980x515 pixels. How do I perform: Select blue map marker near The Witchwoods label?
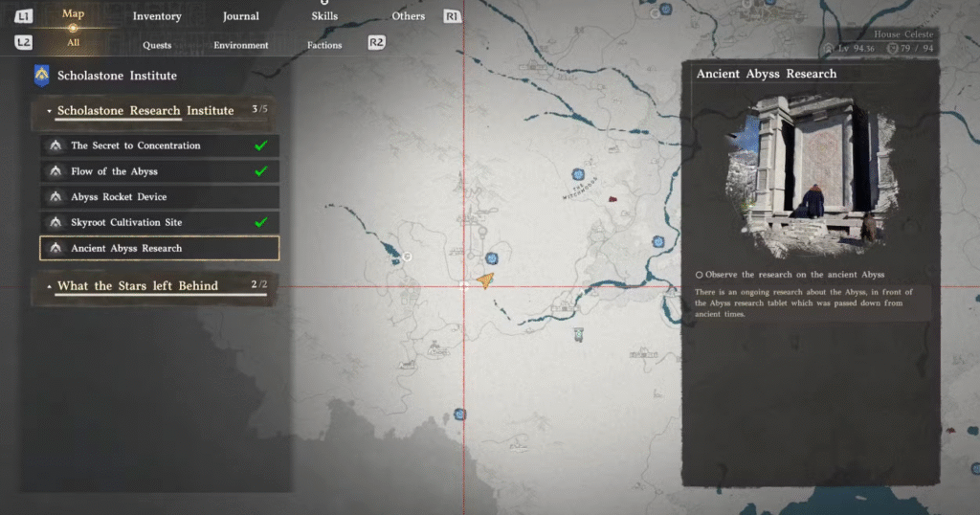577,174
